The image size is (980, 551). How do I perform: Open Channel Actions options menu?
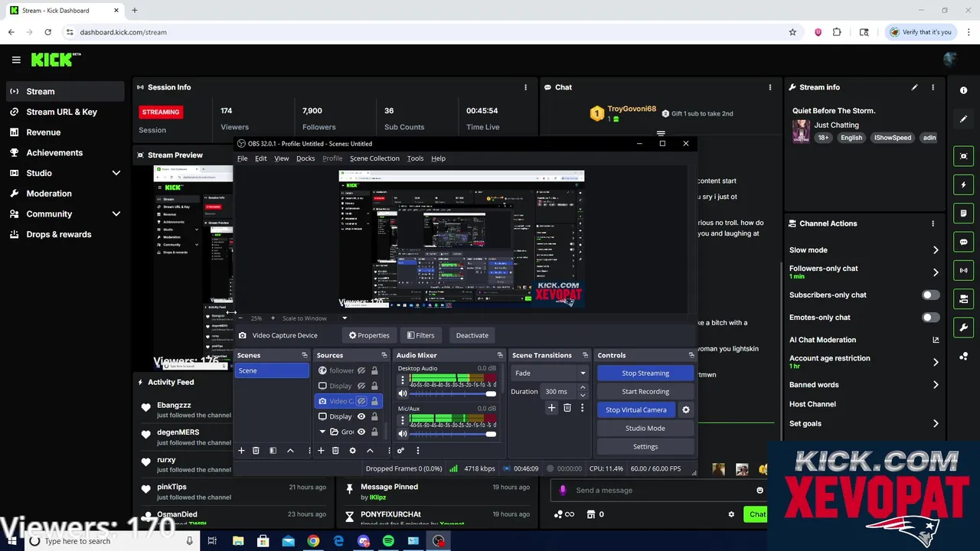pyautogui.click(x=933, y=223)
